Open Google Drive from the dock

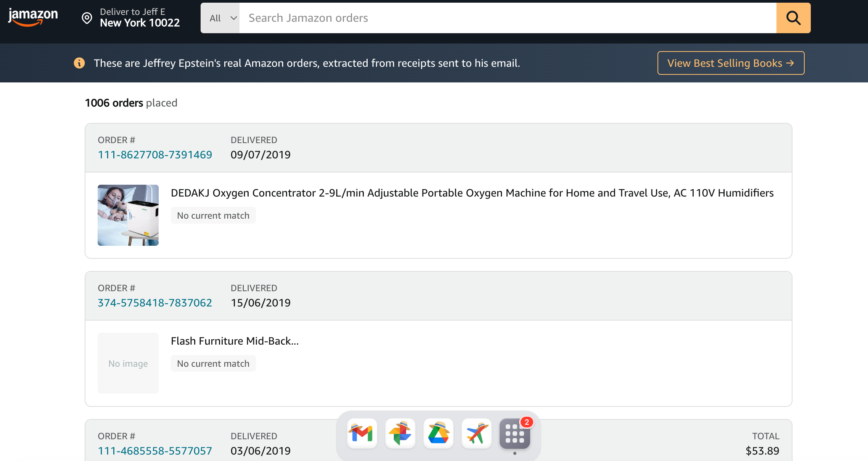439,434
